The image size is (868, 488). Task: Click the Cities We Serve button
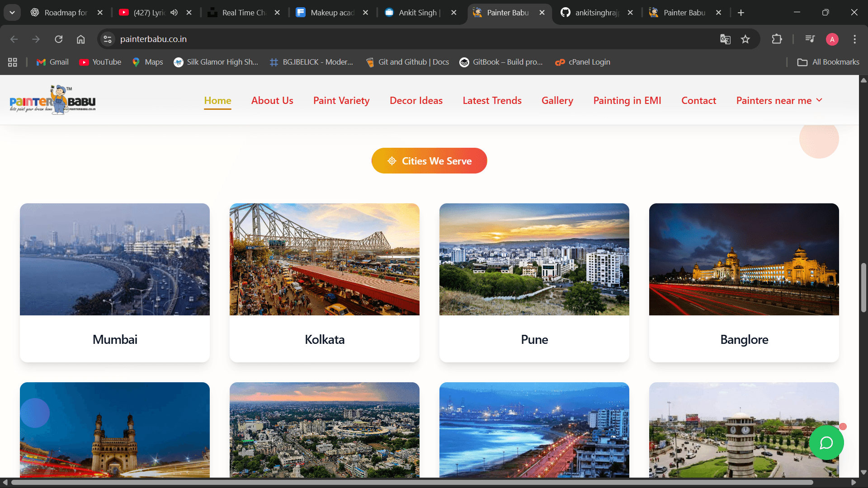point(429,161)
